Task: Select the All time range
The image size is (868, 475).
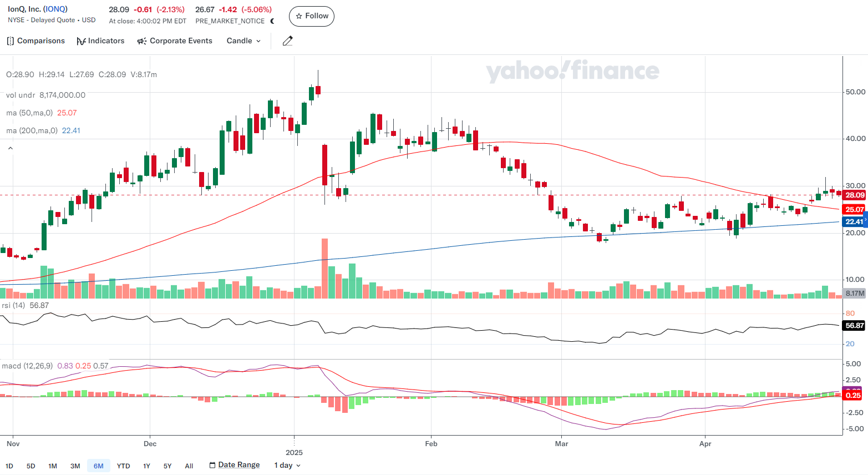Action: coord(189,466)
